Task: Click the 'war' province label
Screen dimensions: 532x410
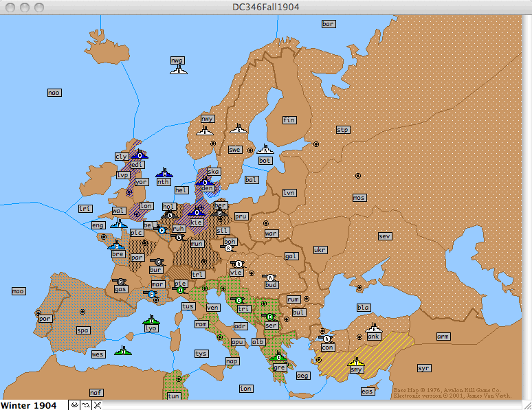Action: [x=271, y=234]
